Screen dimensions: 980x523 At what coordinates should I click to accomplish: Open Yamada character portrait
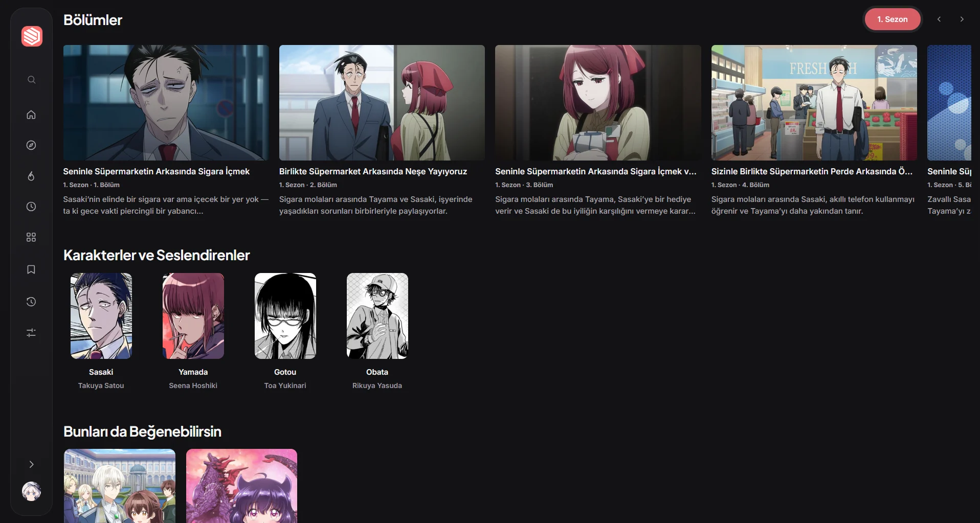(193, 316)
